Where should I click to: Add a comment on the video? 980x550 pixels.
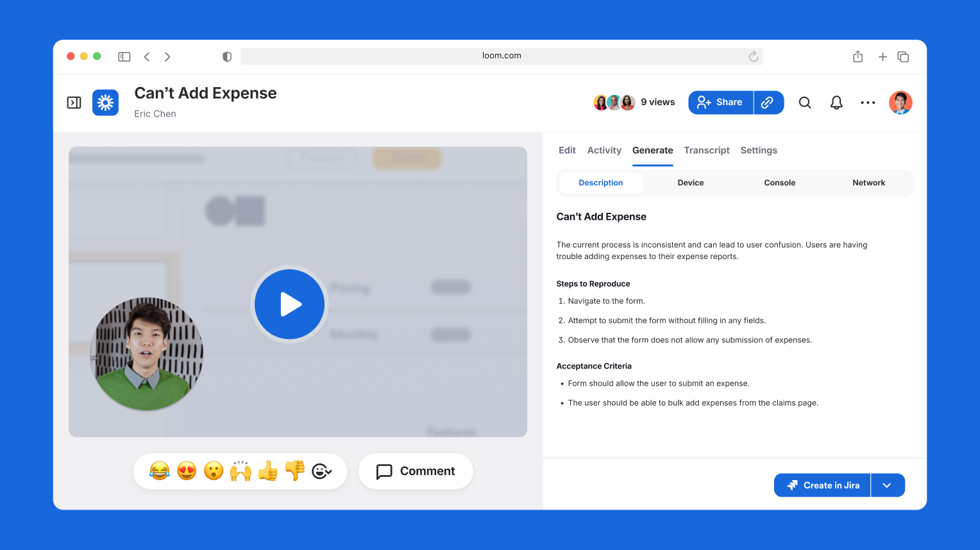(x=416, y=471)
